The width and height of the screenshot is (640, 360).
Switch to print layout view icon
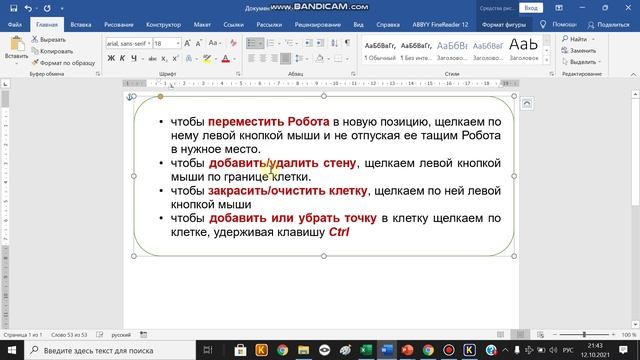click(x=520, y=335)
